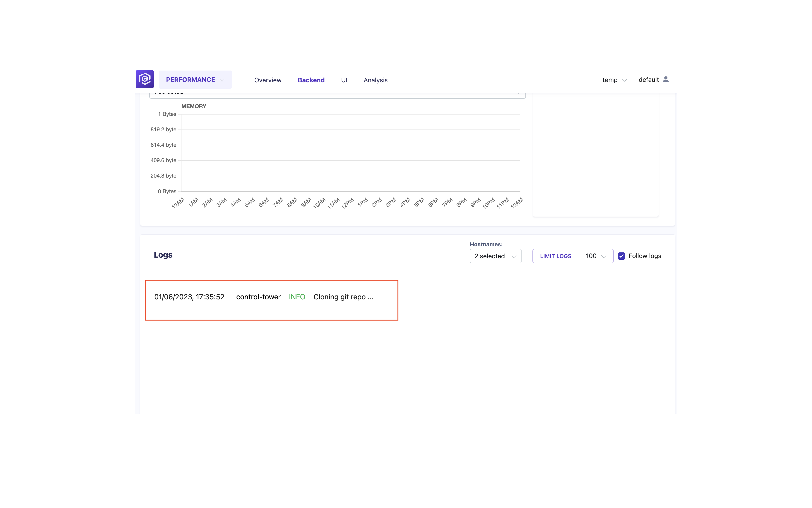Click the Cloning git repo log message
This screenshot has width=812, height=508.
click(x=343, y=297)
